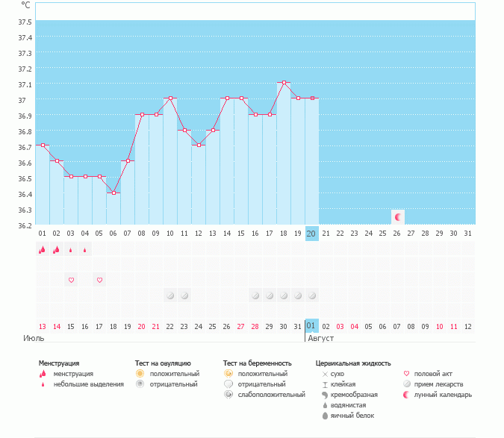Click the lunar calendar moon icon on day 26

398,217
